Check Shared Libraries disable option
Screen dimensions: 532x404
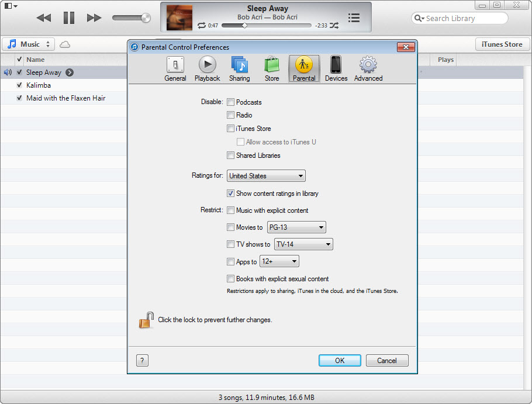[231, 156]
